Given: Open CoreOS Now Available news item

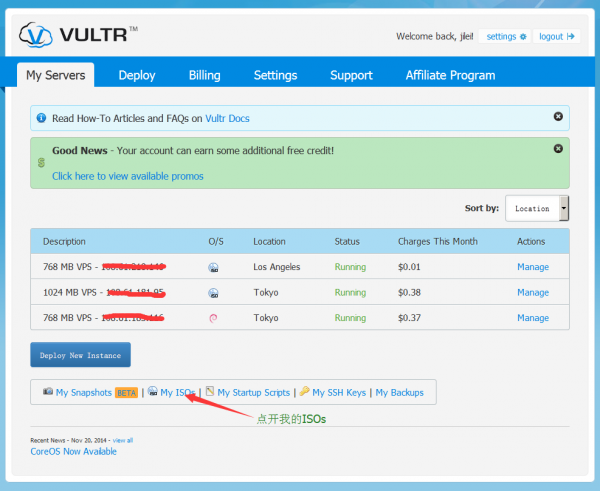Looking at the screenshot, I should tap(73, 452).
